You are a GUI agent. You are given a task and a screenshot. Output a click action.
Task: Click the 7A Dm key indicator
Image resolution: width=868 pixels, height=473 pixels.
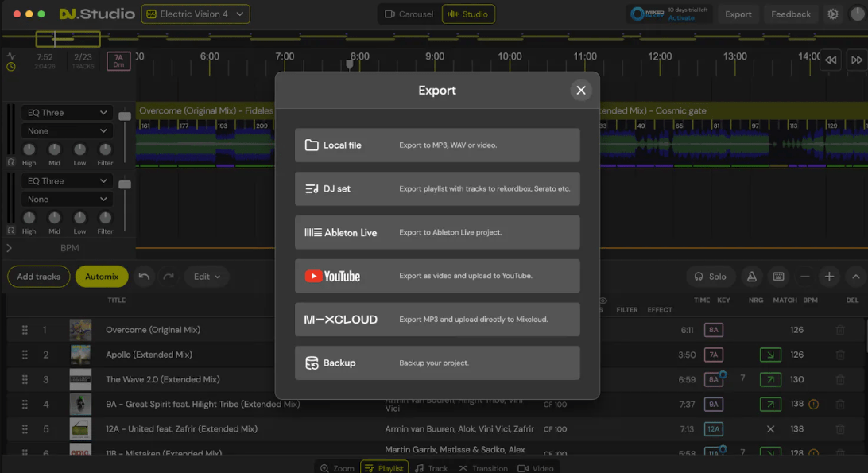[x=118, y=61]
